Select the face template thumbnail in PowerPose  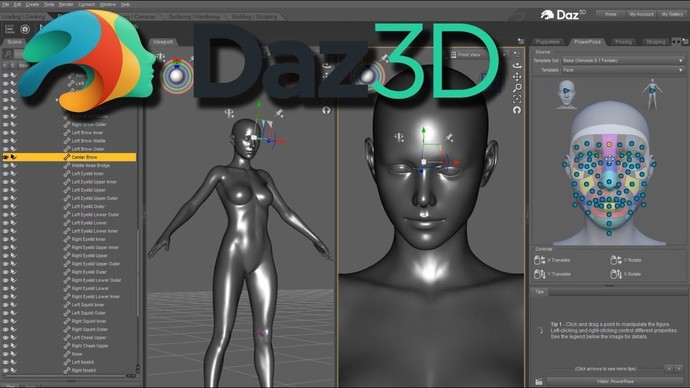pos(566,93)
